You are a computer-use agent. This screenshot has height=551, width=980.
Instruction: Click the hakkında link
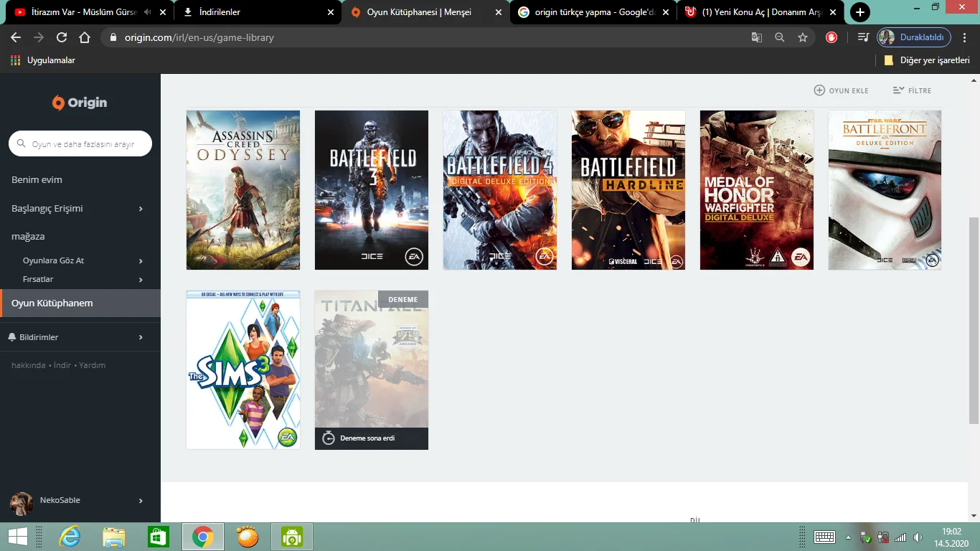tap(29, 365)
